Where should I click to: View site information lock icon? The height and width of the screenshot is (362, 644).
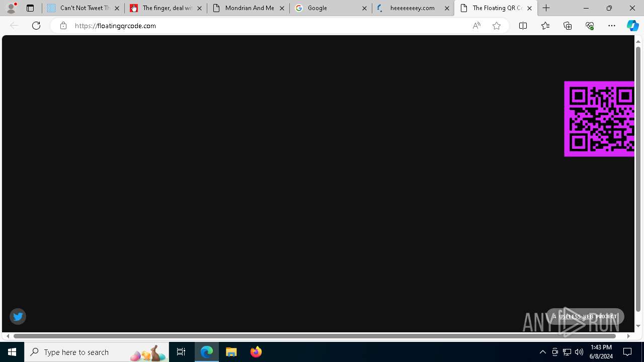(x=63, y=26)
